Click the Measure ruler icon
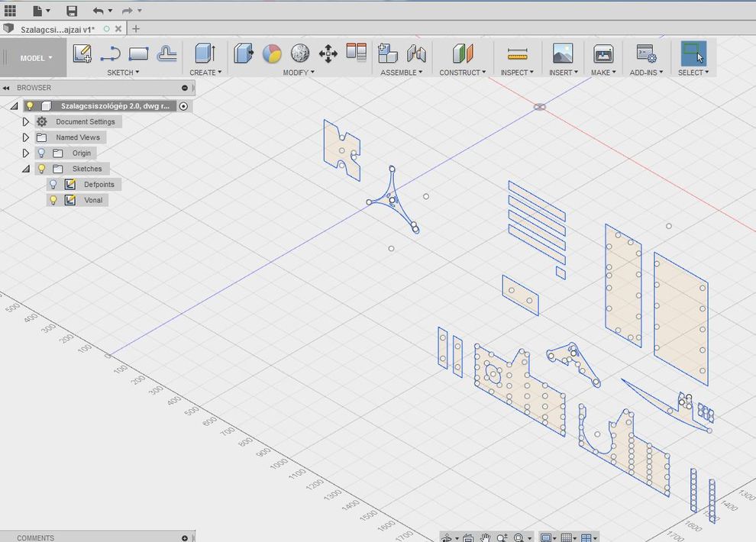 pyautogui.click(x=517, y=53)
